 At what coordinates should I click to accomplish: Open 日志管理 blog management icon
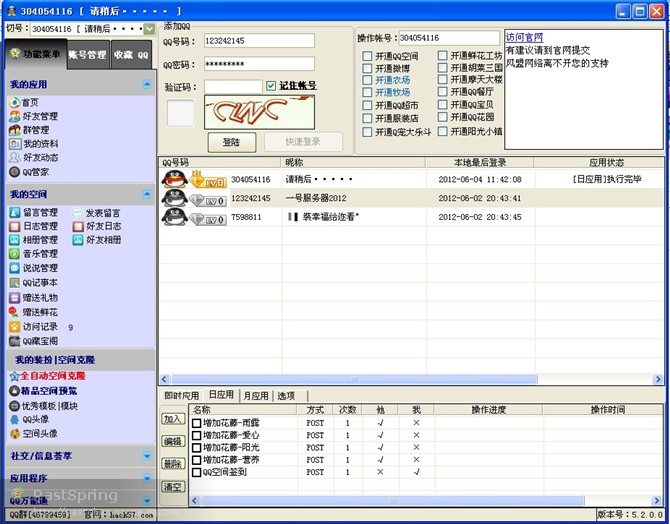point(15,226)
